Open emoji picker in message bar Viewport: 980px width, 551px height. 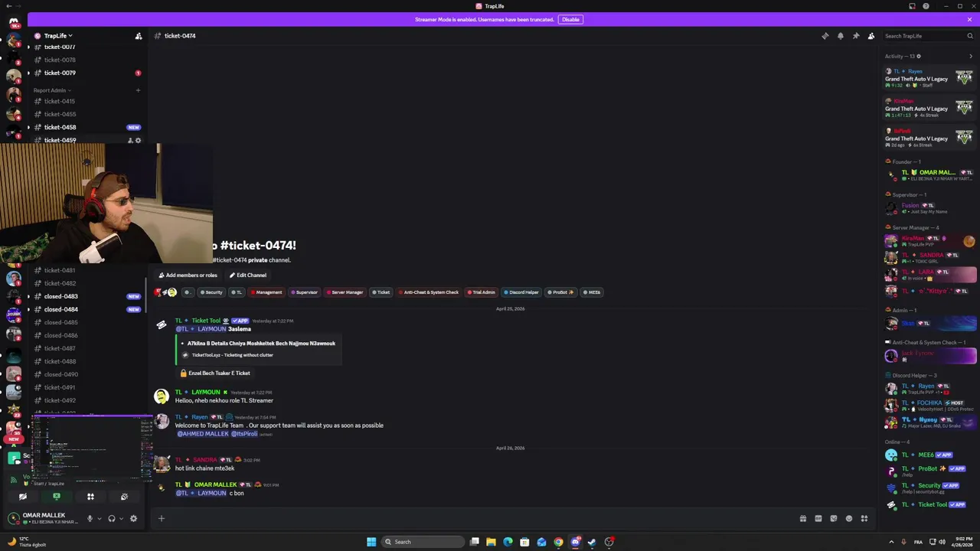[848, 519]
